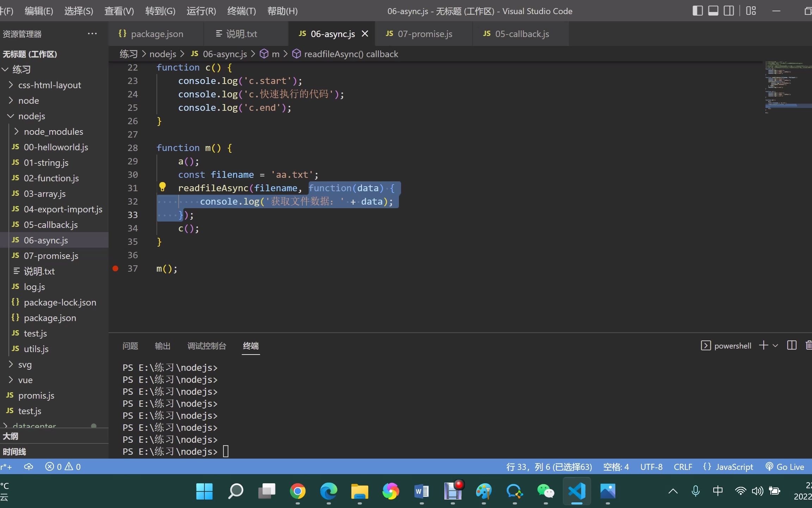Click Go Live in the status bar
This screenshot has width=812, height=508.
[785, 467]
